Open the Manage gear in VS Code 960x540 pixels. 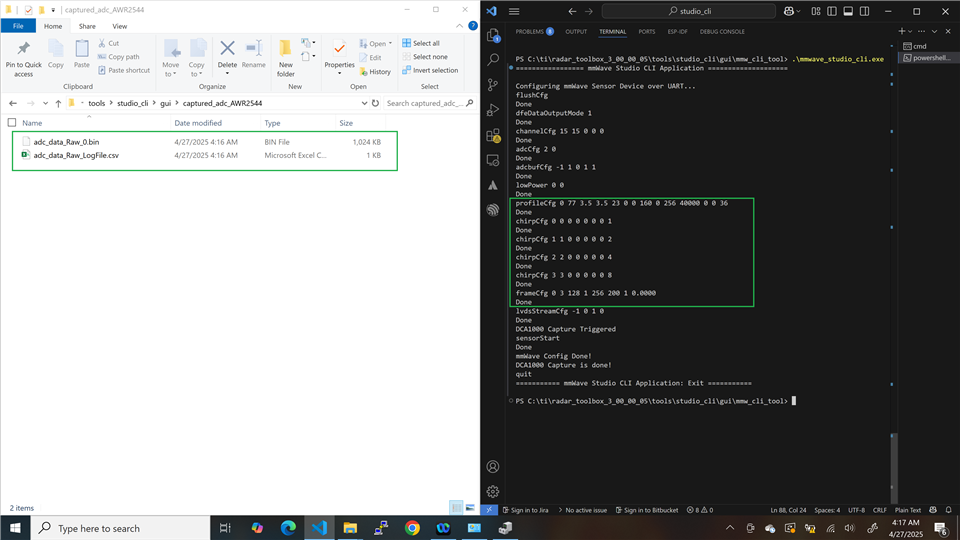coord(493,492)
